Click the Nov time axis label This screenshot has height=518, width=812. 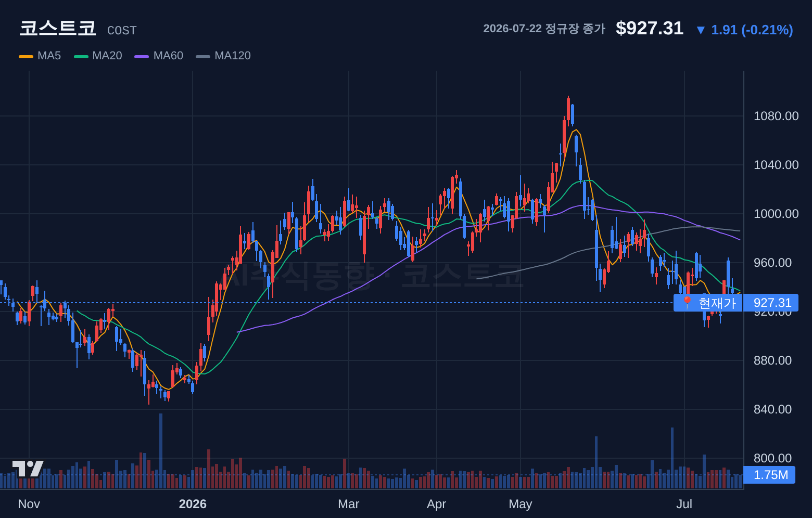pyautogui.click(x=29, y=504)
